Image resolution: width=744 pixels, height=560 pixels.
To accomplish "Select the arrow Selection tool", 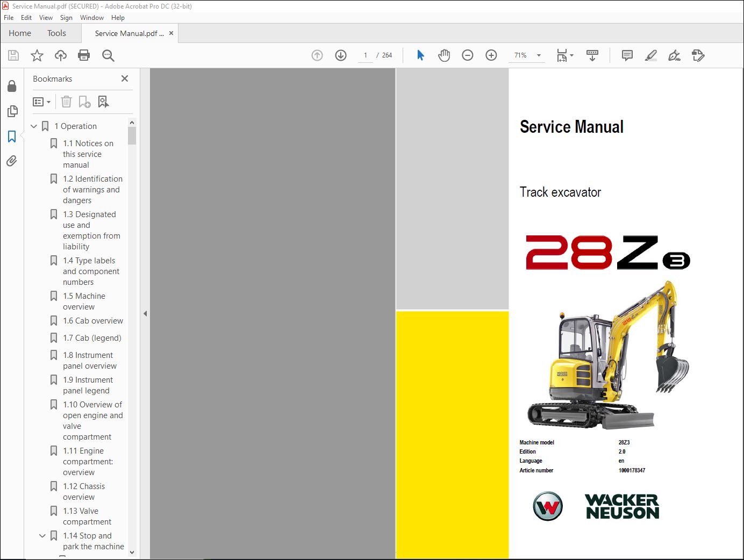I will pos(420,55).
